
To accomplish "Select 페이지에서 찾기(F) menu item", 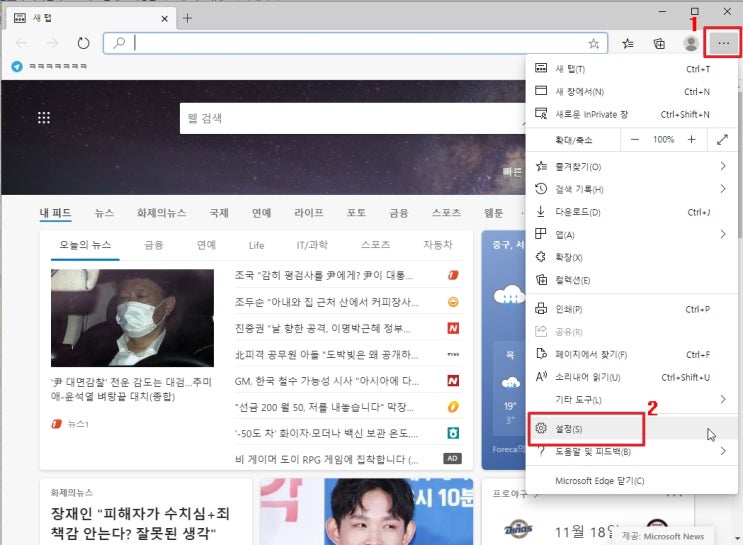I will [x=631, y=354].
